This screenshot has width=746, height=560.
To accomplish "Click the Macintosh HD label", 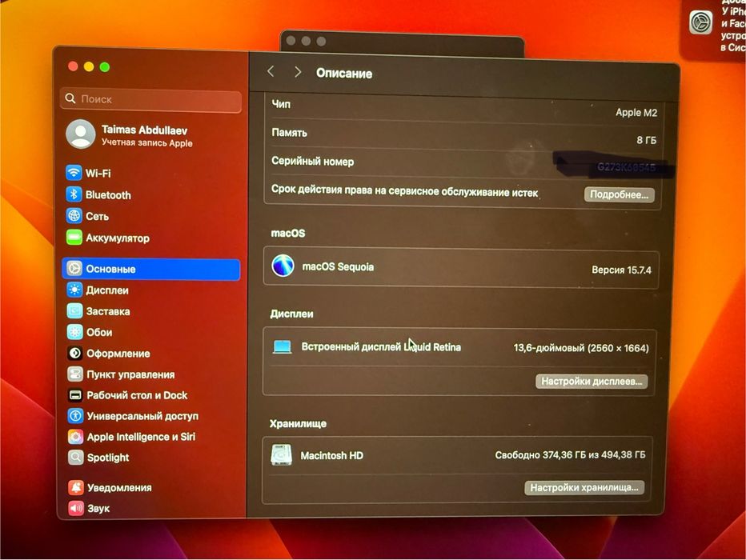I will pos(331,455).
